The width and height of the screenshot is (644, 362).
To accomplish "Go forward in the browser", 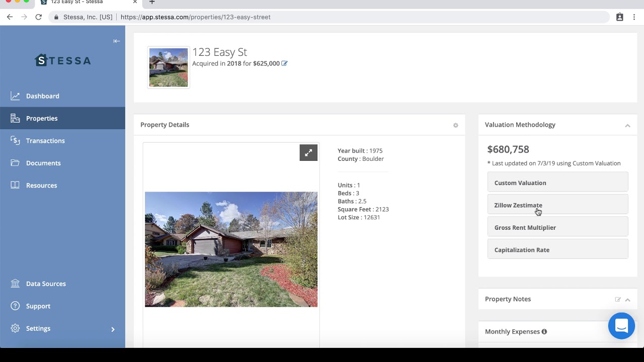I will click(24, 17).
